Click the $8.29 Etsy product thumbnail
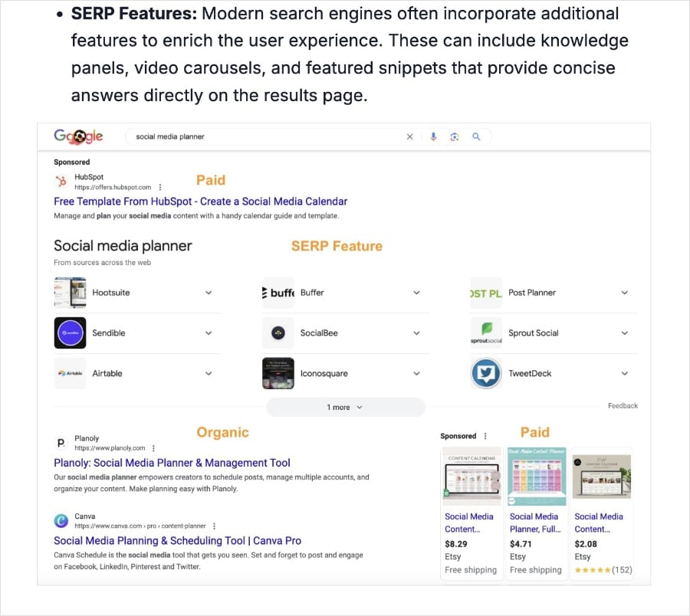Image resolution: width=690 pixels, height=616 pixels. [471, 476]
